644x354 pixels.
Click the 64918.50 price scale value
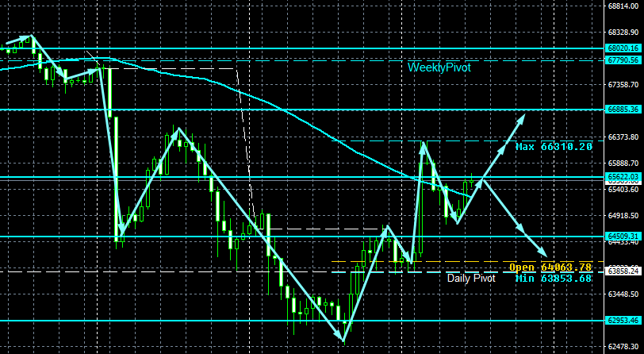(x=623, y=215)
